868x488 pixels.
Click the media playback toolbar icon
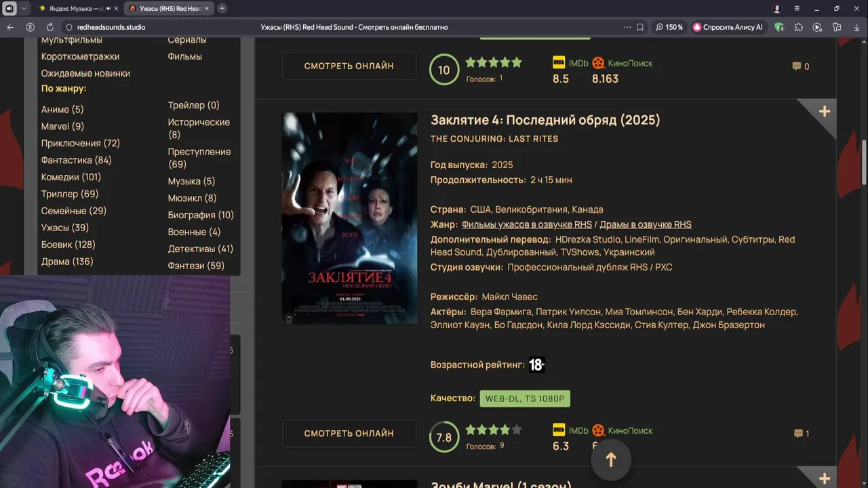click(x=817, y=27)
